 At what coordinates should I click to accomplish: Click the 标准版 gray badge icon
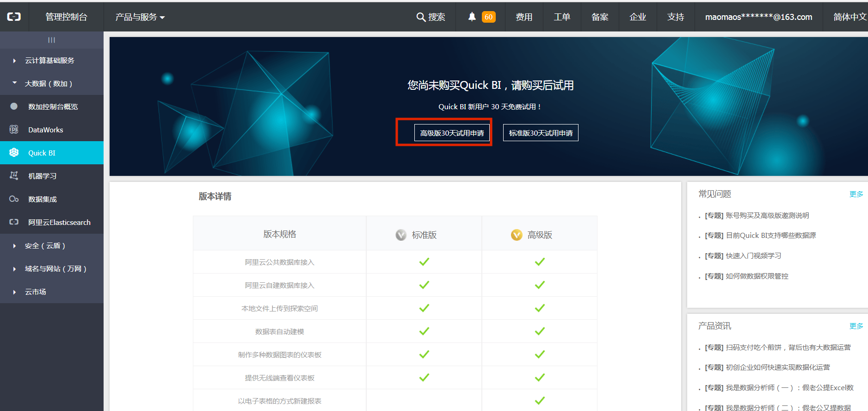point(401,235)
